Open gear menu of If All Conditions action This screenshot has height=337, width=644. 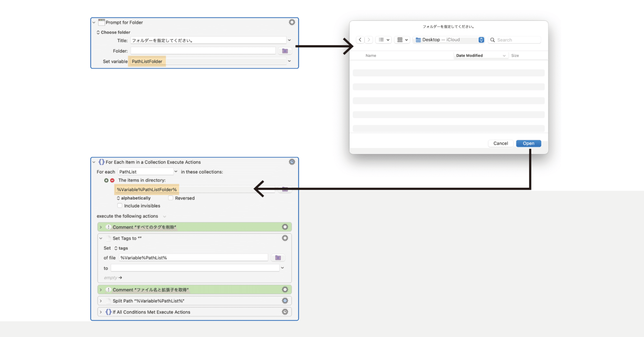coord(285,312)
